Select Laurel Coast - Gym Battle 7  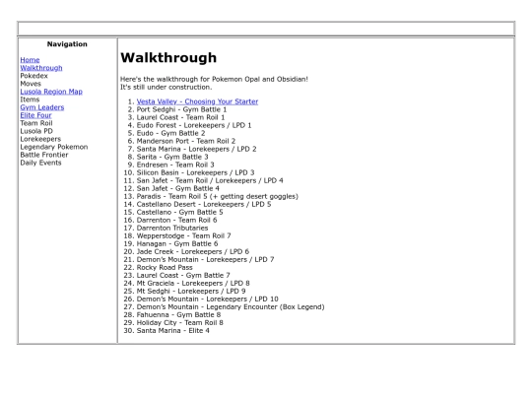coord(183,275)
